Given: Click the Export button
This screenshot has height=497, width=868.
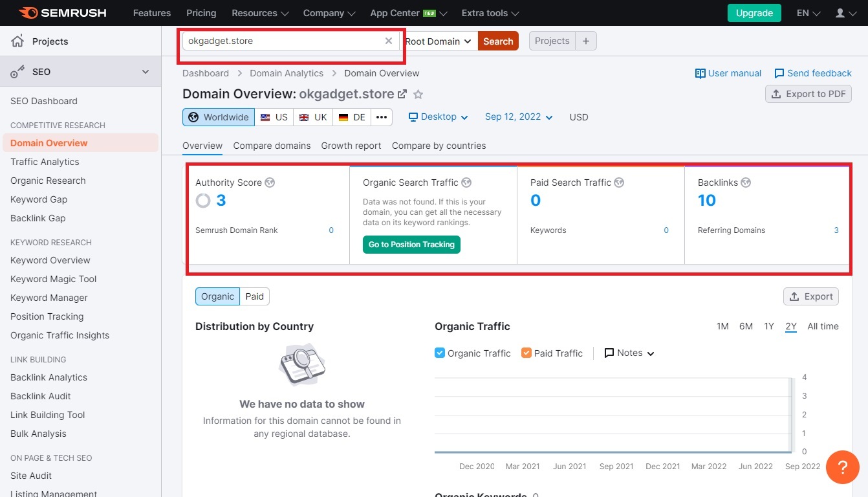Looking at the screenshot, I should pyautogui.click(x=811, y=296).
